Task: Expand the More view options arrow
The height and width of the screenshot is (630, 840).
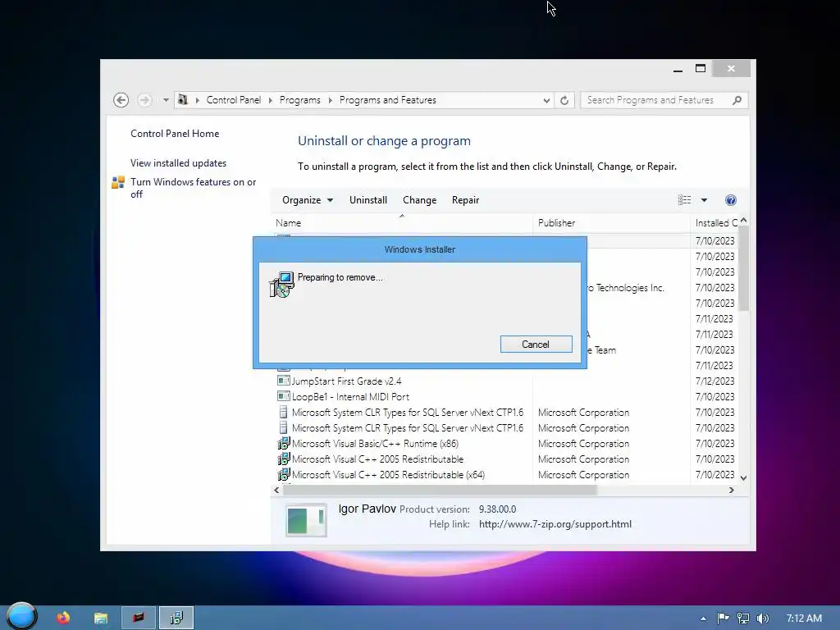Action: click(704, 200)
